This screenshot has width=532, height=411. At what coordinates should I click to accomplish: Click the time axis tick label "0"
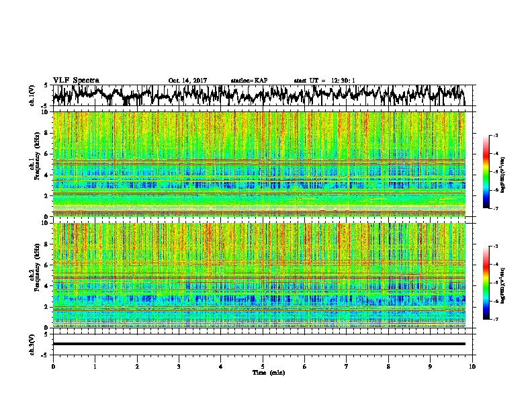[x=53, y=367]
